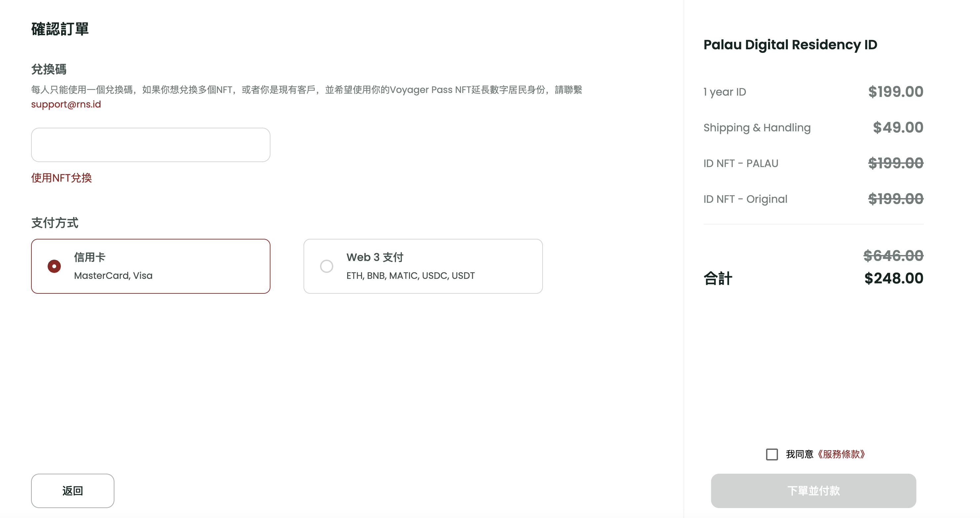Select the Web 3 payment radio button
The image size is (980, 518).
tap(326, 266)
